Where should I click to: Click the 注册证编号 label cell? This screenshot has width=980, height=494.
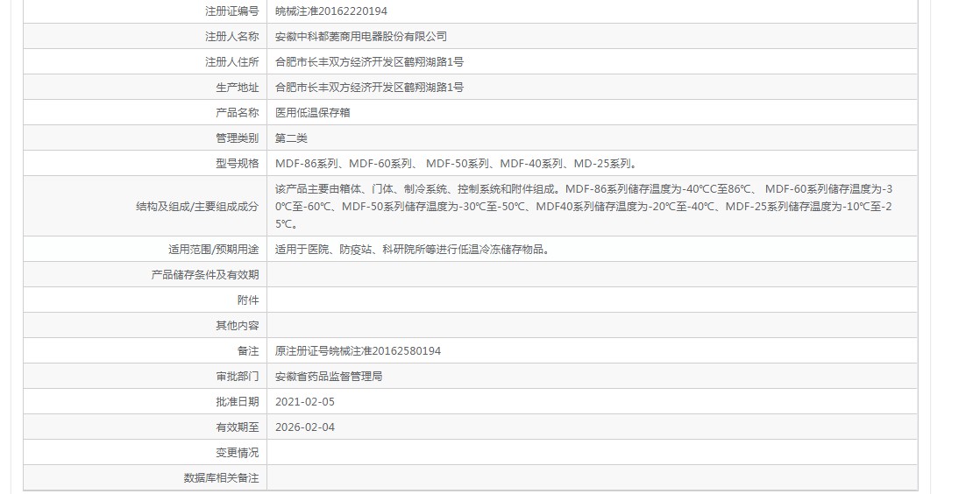click(145, 11)
